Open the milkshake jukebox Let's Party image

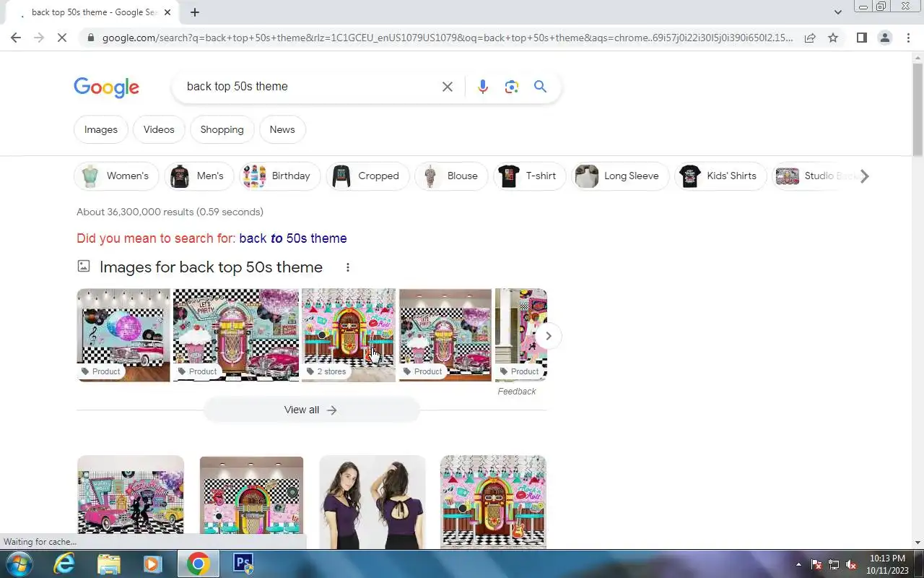(236, 335)
